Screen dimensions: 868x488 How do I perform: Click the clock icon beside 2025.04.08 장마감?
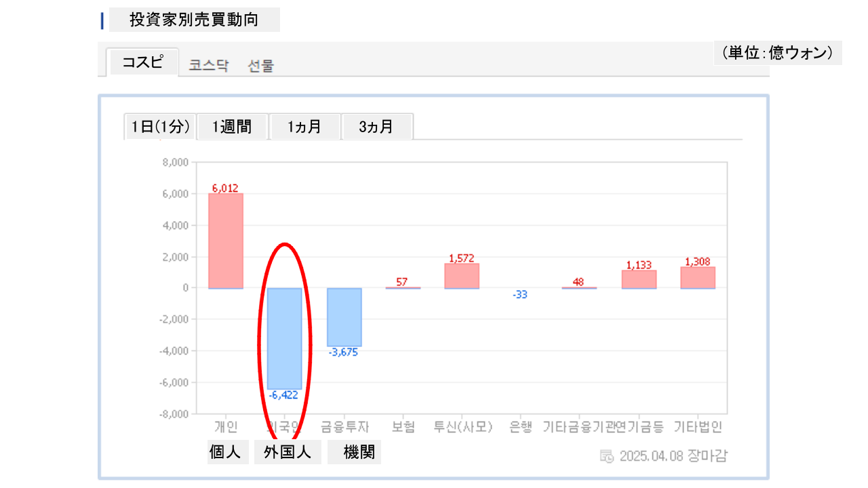(x=607, y=455)
